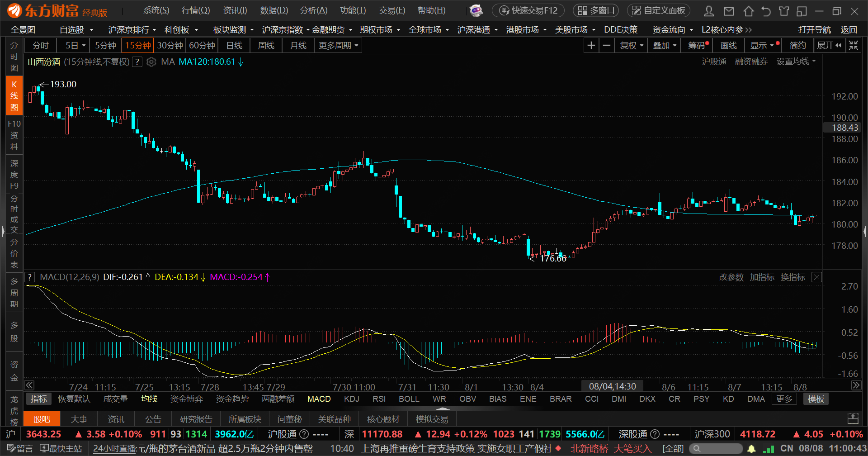
Task: Click the search box in status bar
Action: pos(716,449)
